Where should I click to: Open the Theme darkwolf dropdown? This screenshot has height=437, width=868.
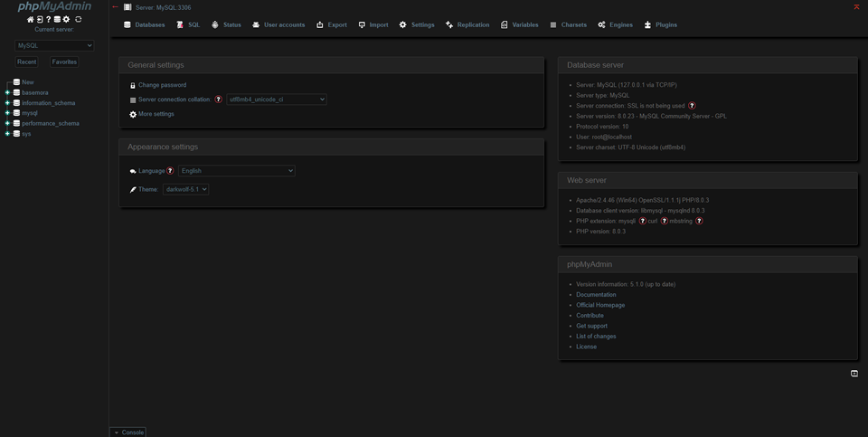(185, 189)
